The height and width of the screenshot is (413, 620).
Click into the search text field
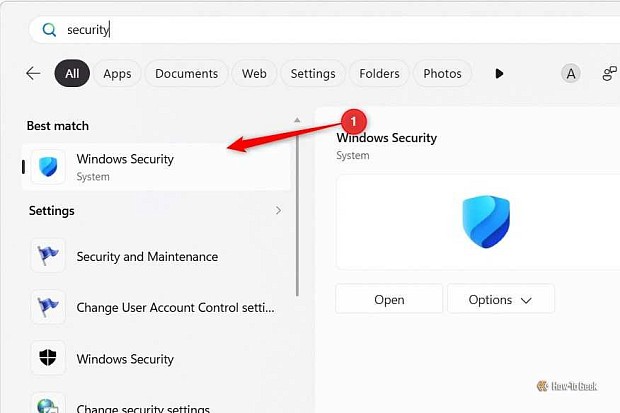(340, 30)
